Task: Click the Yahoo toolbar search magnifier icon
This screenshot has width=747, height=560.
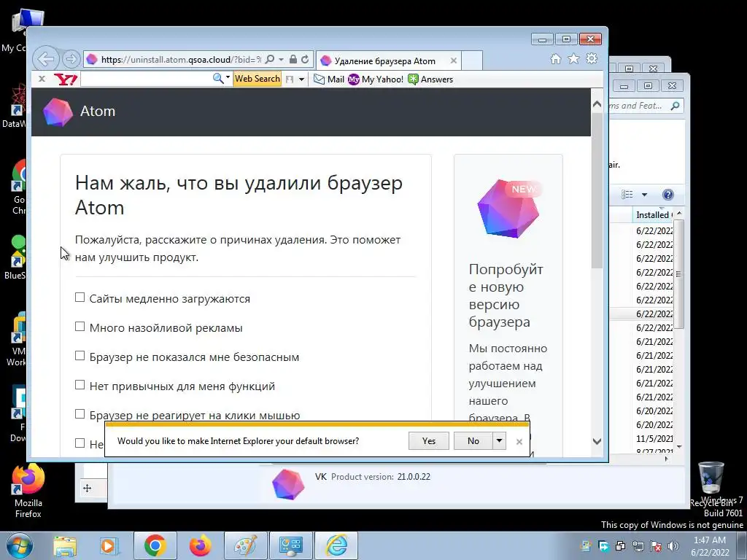Action: (217, 79)
